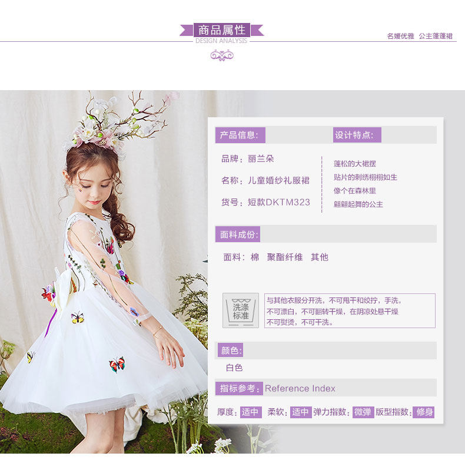Image resolution: width=465 pixels, height=476 pixels.
Task: Click the 名媛优雅 公主蓬蓬裙 header text
Action: (x=420, y=36)
